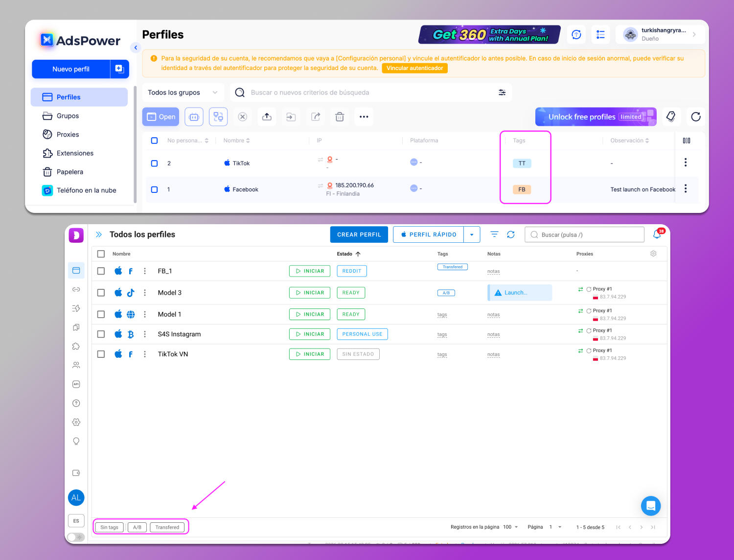Open Proxies in the AdsPower sidebar

pyautogui.click(x=68, y=135)
